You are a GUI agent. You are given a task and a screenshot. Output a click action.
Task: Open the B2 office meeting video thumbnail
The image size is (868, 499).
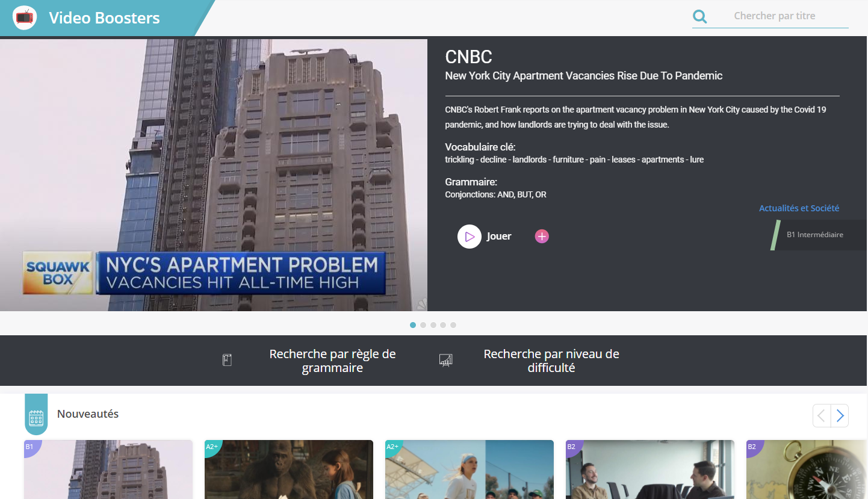650,470
